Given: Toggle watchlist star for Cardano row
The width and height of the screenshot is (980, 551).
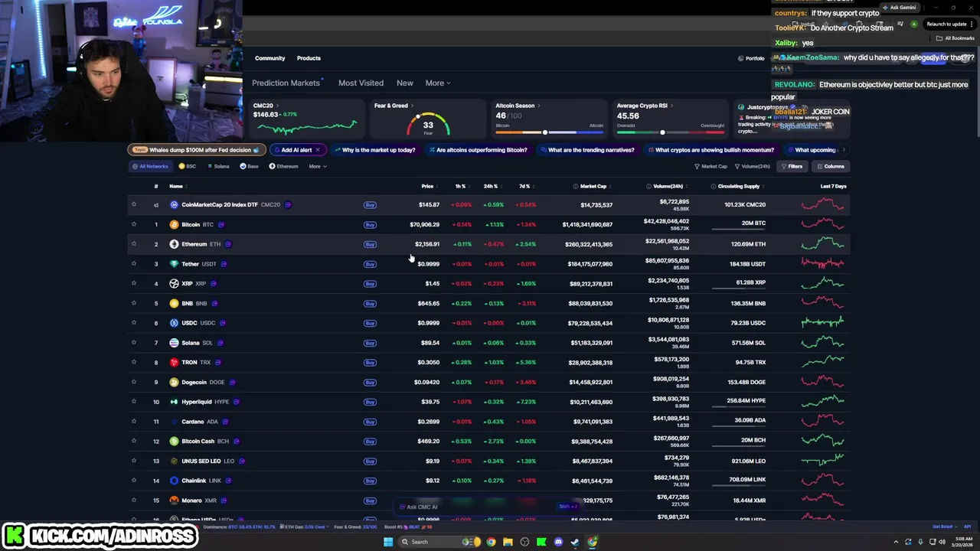Looking at the screenshot, I should tap(134, 422).
